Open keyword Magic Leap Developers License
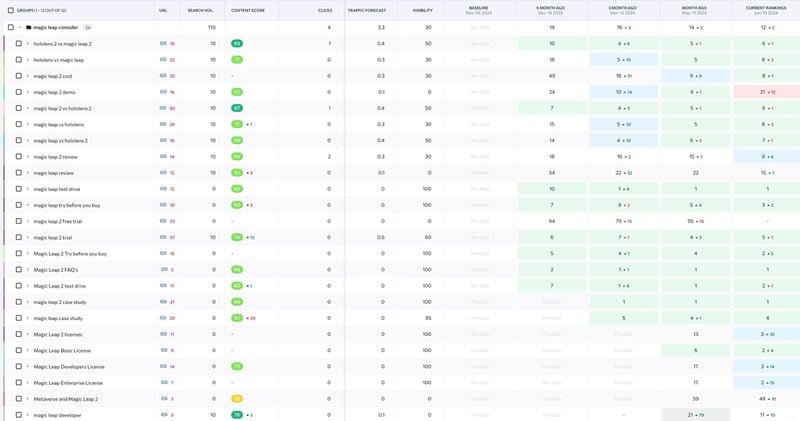800x421 pixels. (69, 366)
